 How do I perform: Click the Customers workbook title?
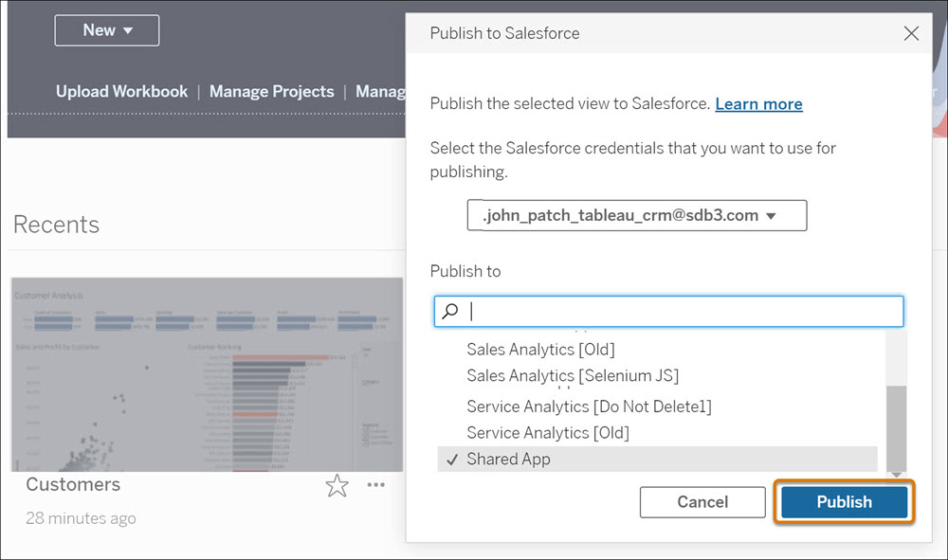[73, 484]
